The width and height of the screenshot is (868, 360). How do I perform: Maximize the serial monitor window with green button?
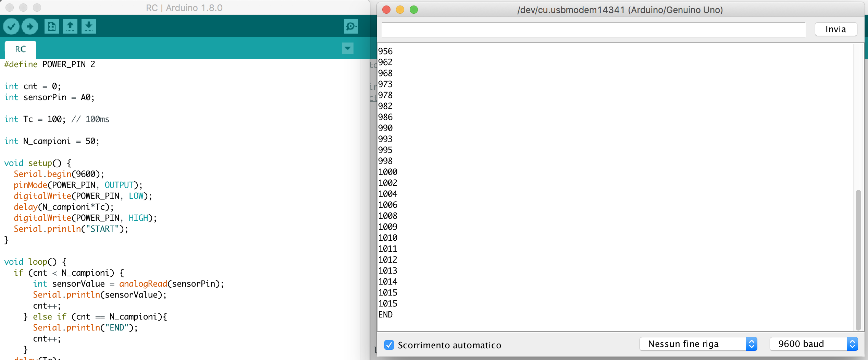tap(414, 10)
